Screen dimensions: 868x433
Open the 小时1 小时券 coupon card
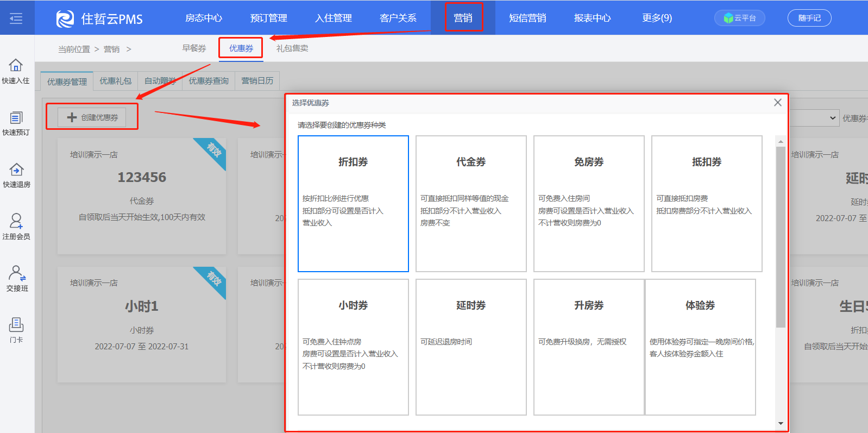[142, 324]
